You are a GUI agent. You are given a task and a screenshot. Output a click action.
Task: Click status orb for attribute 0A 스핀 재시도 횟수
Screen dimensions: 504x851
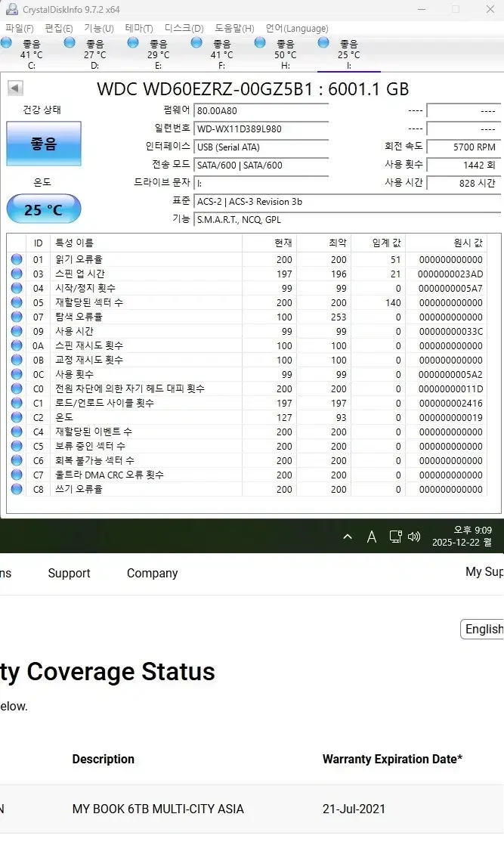[x=17, y=345]
